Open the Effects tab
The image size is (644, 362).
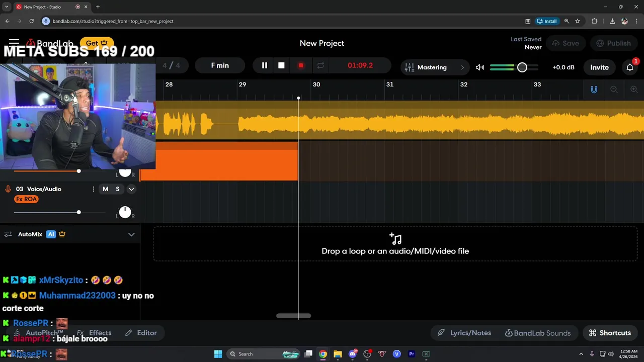[94, 333]
